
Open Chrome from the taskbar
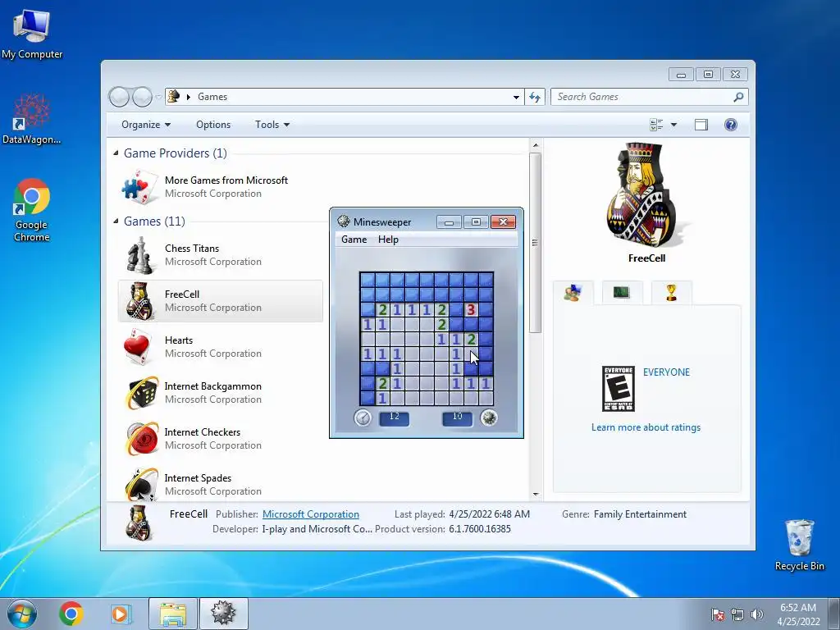pyautogui.click(x=71, y=614)
